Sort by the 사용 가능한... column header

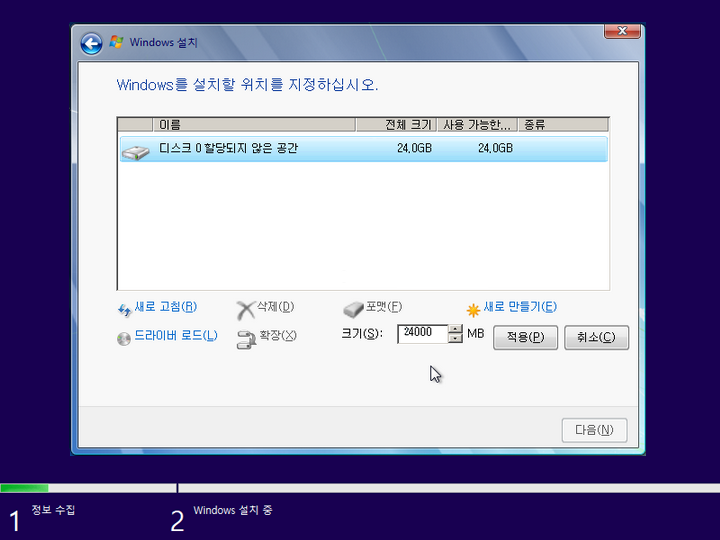point(478,124)
